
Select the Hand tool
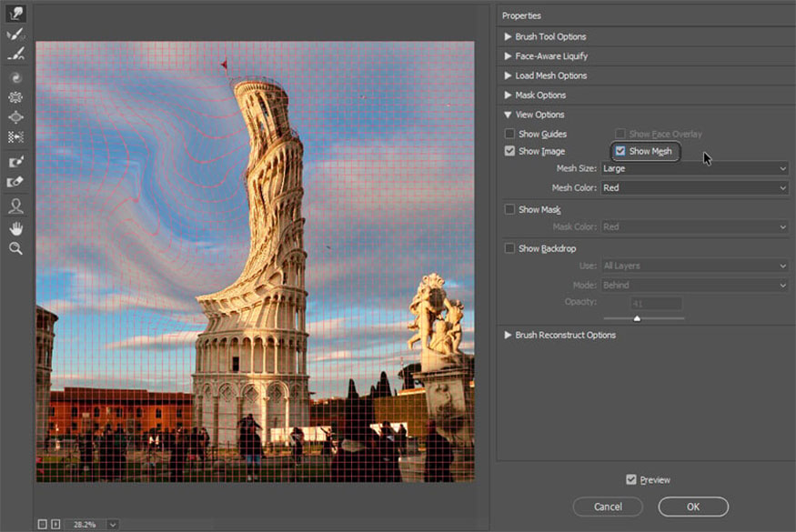[x=15, y=227]
